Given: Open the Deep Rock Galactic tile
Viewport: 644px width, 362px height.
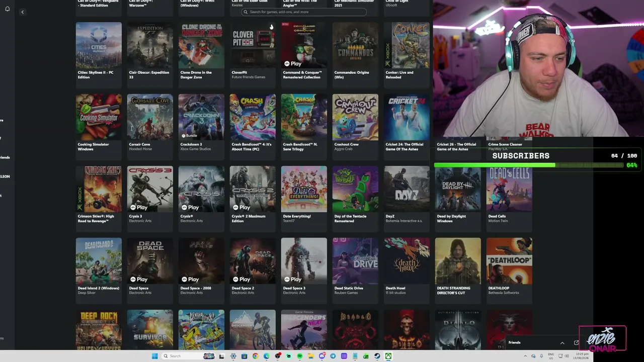Looking at the screenshot, I should click(99, 329).
